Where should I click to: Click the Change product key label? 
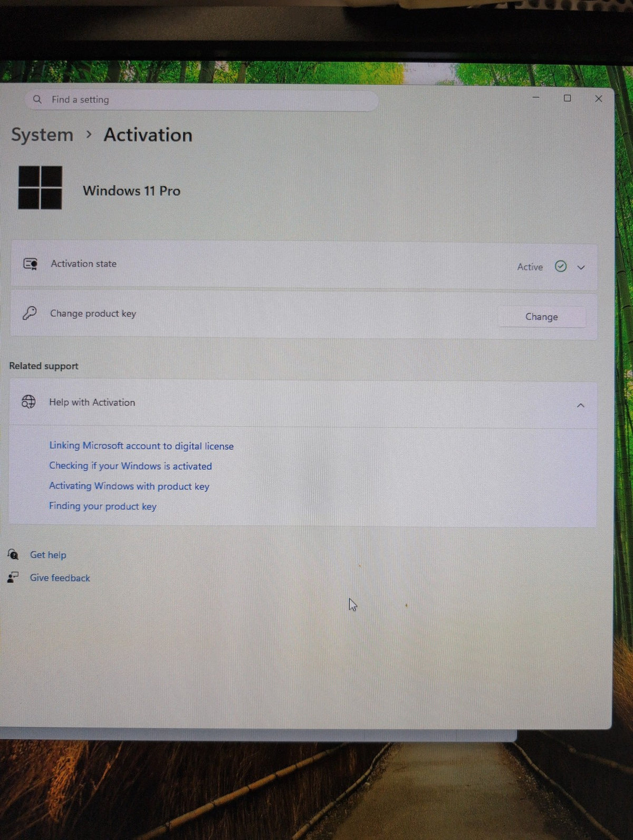click(x=93, y=314)
